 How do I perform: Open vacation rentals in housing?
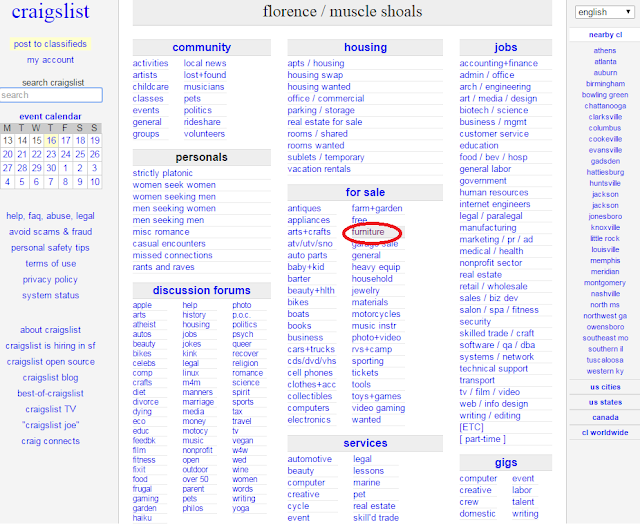pos(319,169)
